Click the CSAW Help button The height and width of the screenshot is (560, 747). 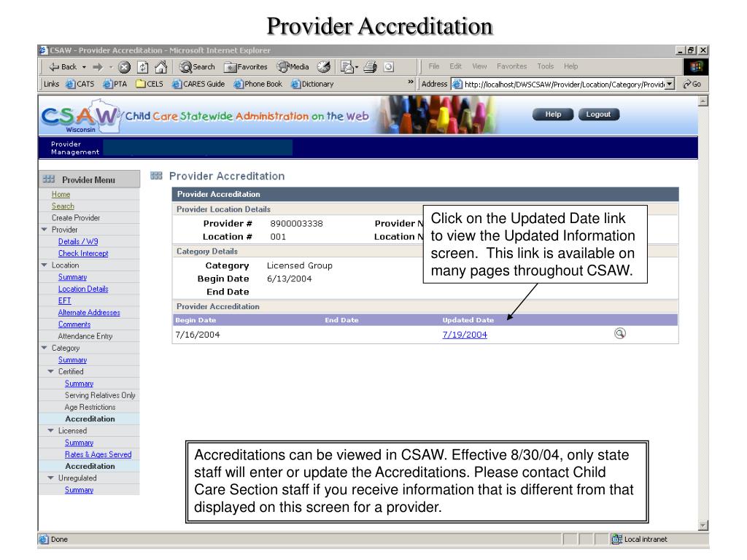pos(553,114)
